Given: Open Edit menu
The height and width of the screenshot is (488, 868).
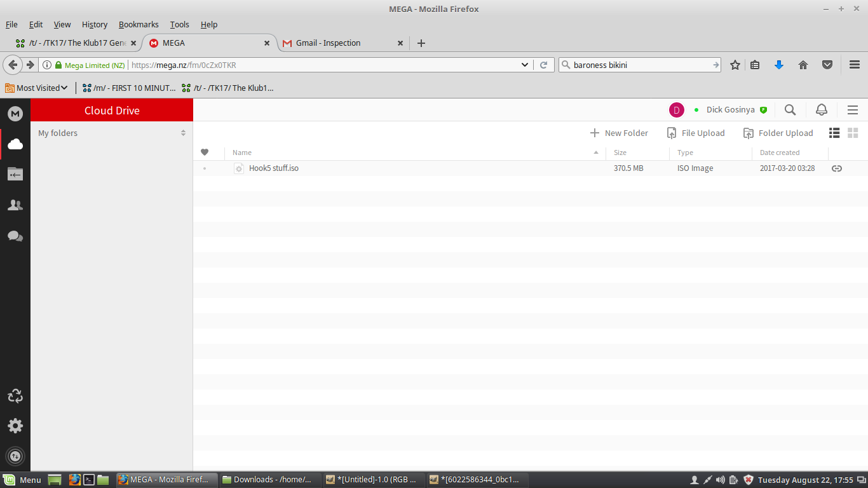Looking at the screenshot, I should coord(36,24).
